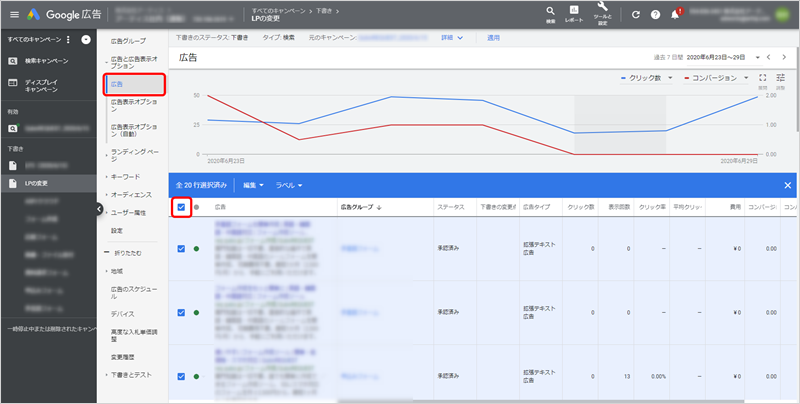
Task: Click the active-campaign status dot, first row
Action: pyautogui.click(x=196, y=248)
